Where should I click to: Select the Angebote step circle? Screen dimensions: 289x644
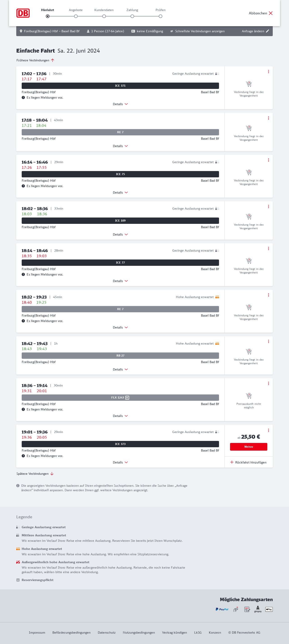[x=76, y=16]
